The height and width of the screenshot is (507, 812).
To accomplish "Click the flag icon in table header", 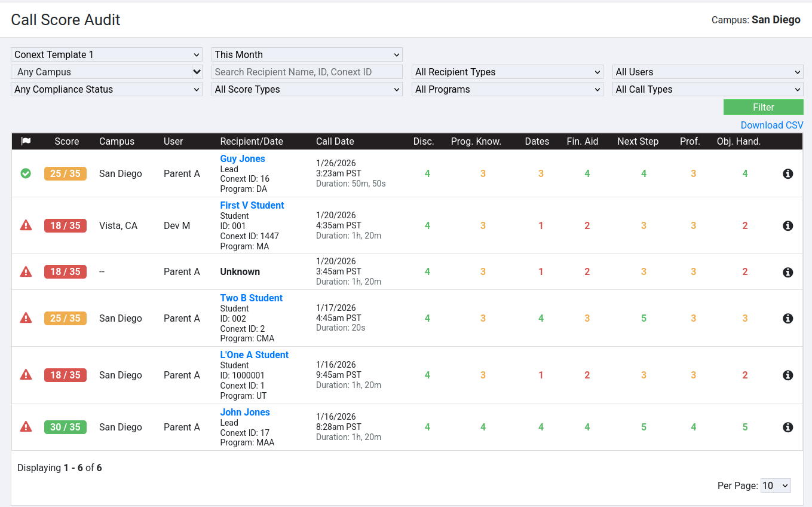I will click(26, 142).
